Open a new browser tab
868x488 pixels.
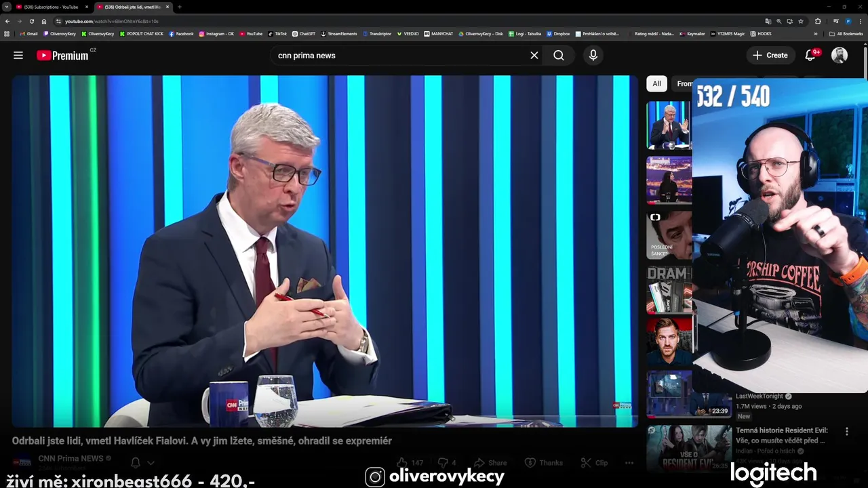point(179,7)
